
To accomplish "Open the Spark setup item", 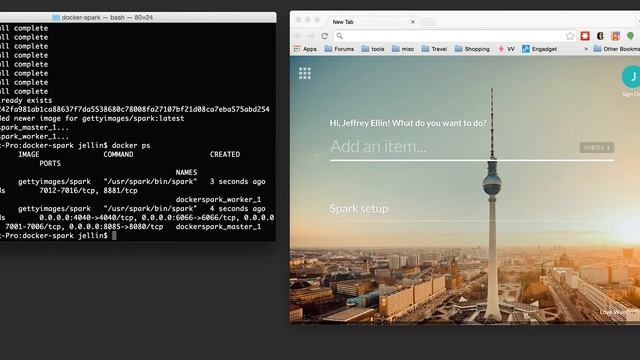I will click(x=359, y=209).
